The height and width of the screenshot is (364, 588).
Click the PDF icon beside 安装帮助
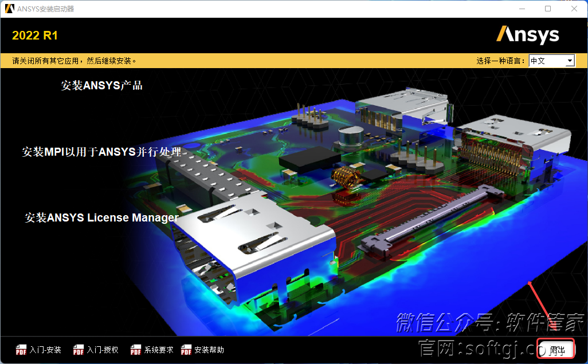[186, 350]
